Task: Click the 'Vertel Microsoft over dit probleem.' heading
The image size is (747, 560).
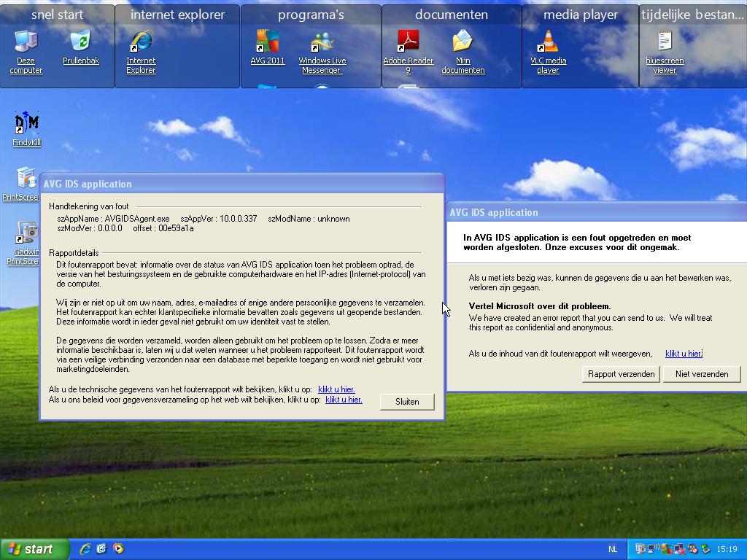Action: coord(540,306)
